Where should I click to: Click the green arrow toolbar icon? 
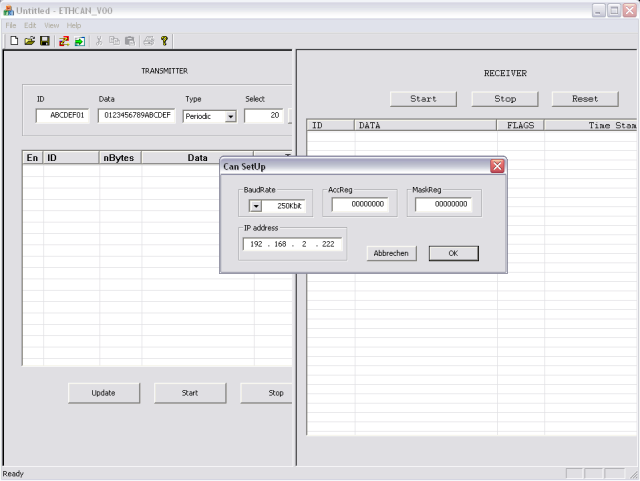(79, 41)
